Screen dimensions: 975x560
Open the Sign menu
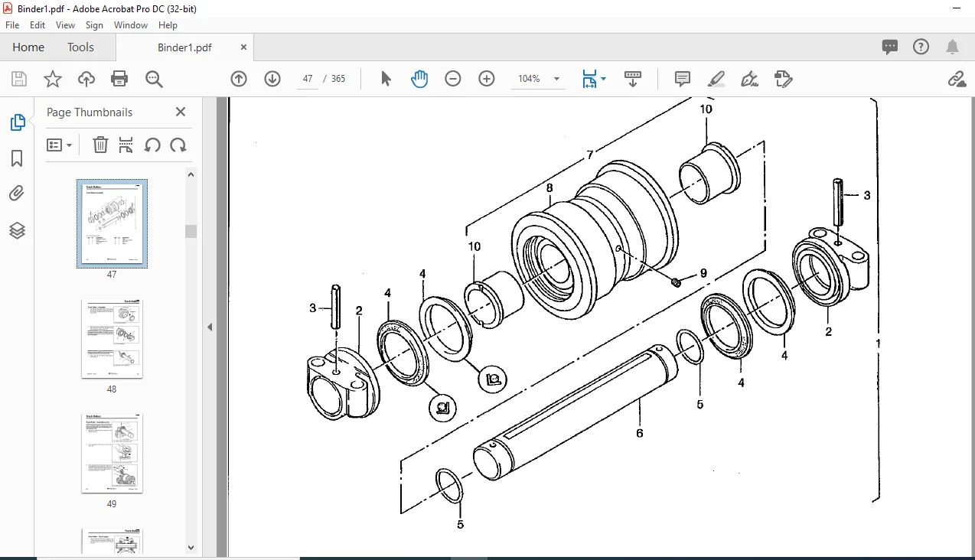point(94,25)
